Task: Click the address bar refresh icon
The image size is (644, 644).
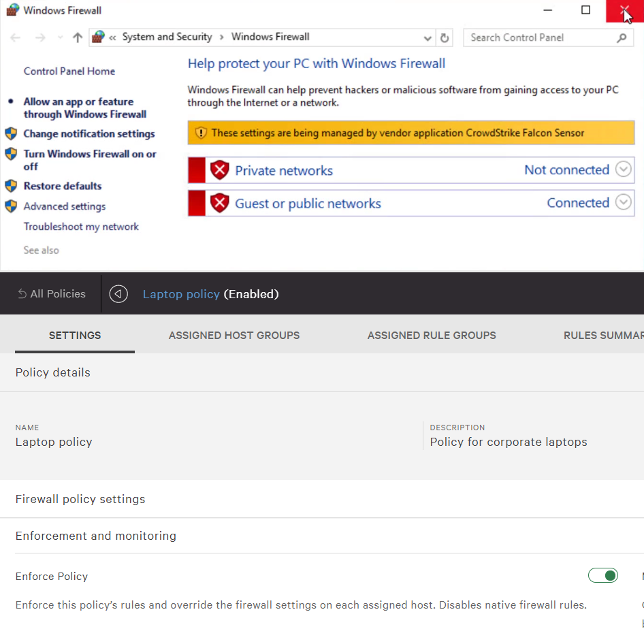Action: tap(445, 38)
